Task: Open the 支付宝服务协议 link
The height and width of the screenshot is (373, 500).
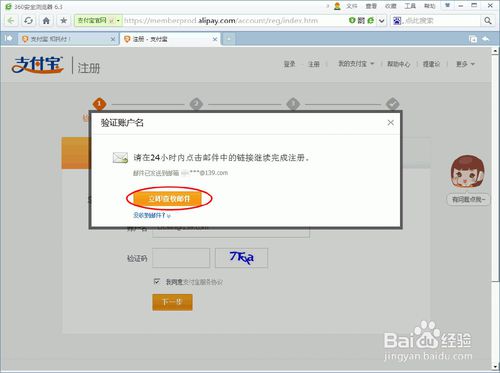Action: pos(203,282)
